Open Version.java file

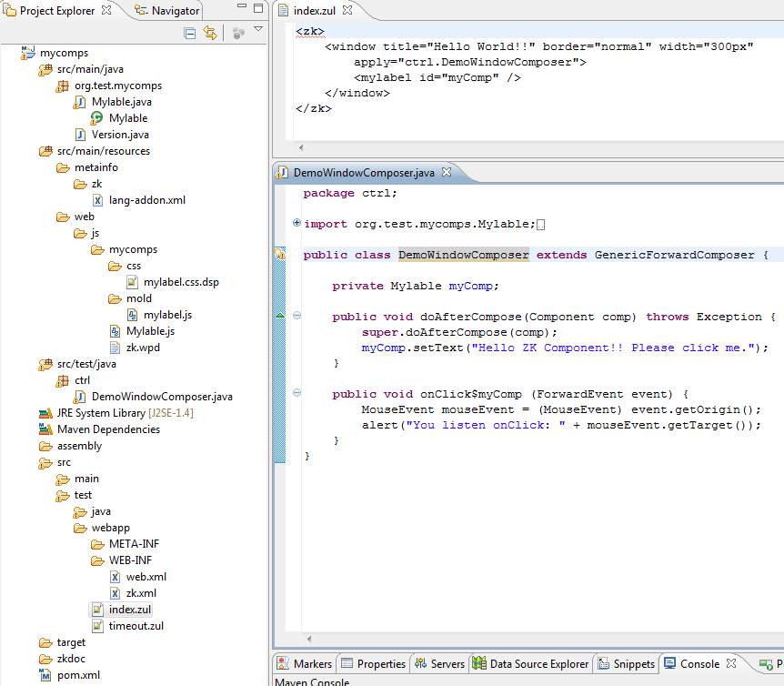tap(120, 135)
